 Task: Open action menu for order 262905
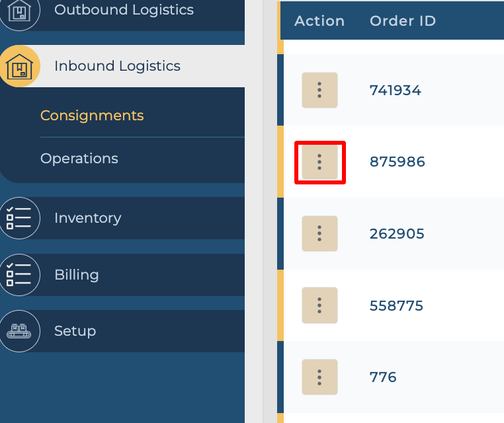319,233
